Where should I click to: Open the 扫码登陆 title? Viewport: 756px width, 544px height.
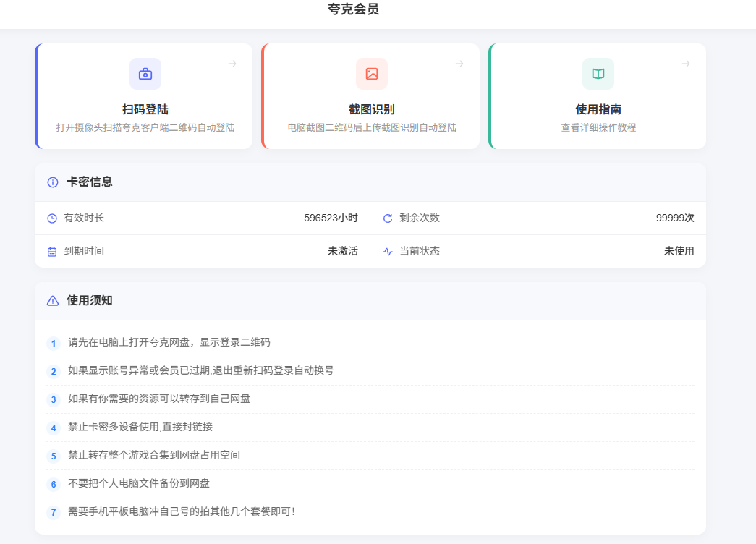tap(145, 109)
